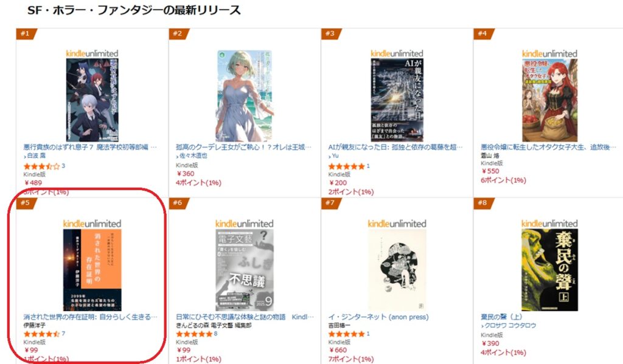Click author link 白波 鷹
The width and height of the screenshot is (623, 364).
36,156
